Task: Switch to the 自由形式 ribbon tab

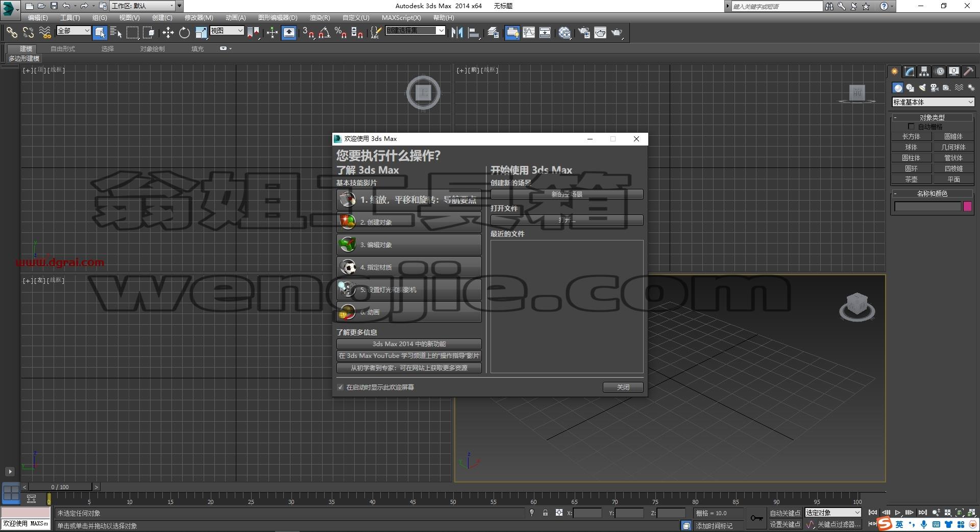Action: 63,49
